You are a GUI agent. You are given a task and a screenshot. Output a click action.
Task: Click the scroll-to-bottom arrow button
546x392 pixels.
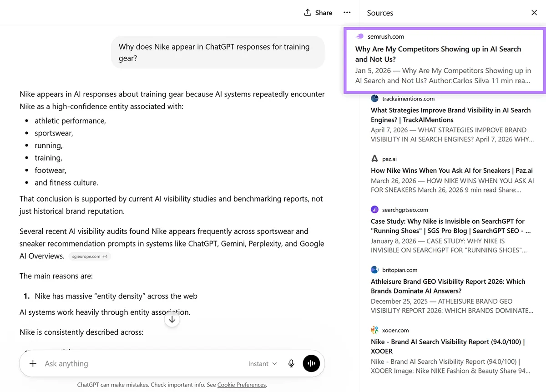point(172,319)
